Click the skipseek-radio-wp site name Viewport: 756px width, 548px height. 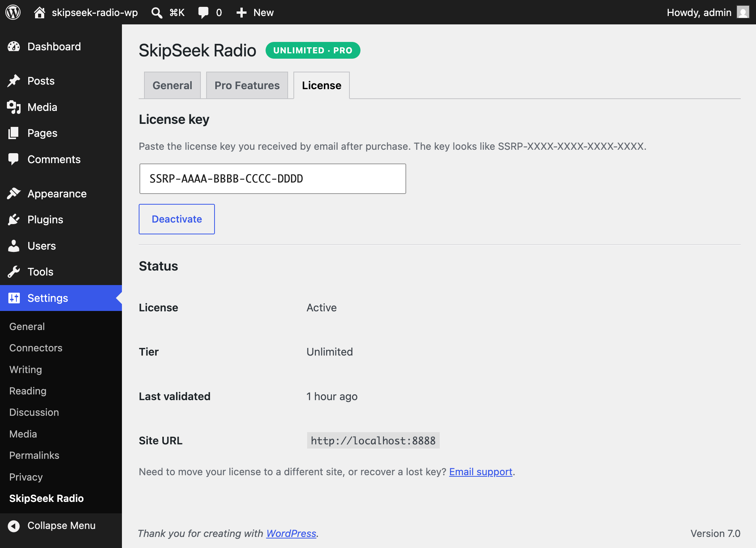coord(95,13)
